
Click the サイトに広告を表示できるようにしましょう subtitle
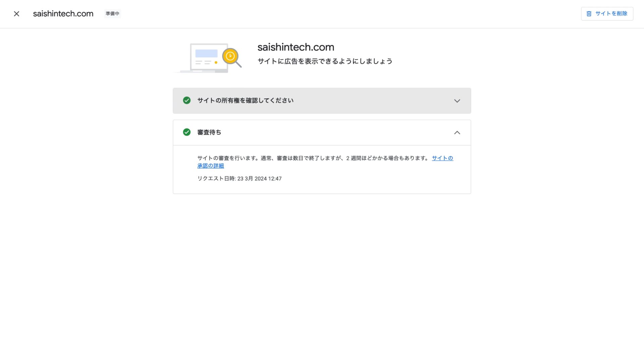pos(325,61)
